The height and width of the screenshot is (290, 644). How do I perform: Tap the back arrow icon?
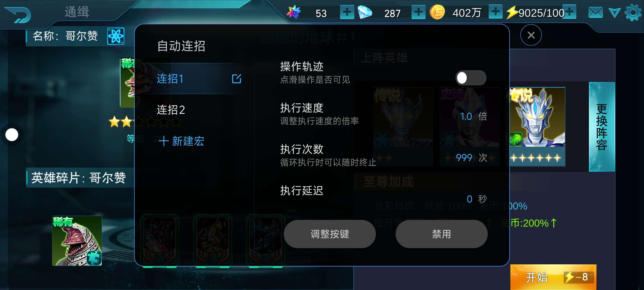18,14
